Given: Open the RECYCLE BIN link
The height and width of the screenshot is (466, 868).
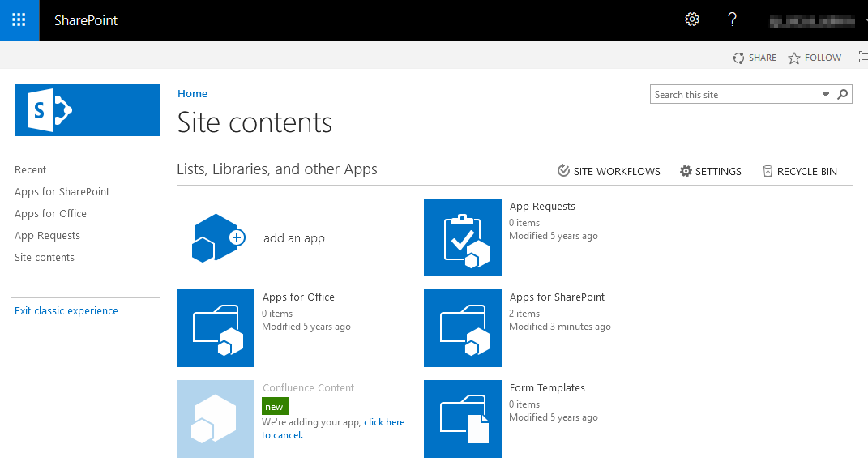Looking at the screenshot, I should tap(806, 172).
